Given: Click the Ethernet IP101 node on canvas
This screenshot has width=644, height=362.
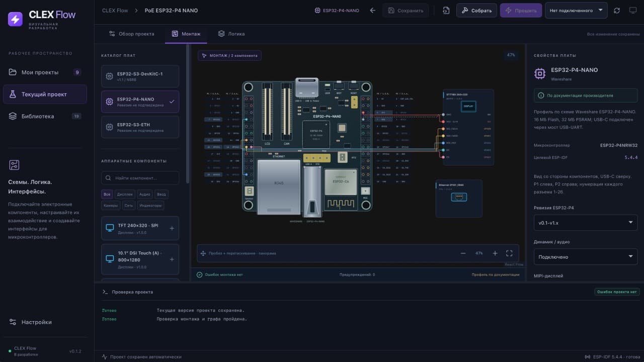Looking at the screenshot, I should pos(459,198).
